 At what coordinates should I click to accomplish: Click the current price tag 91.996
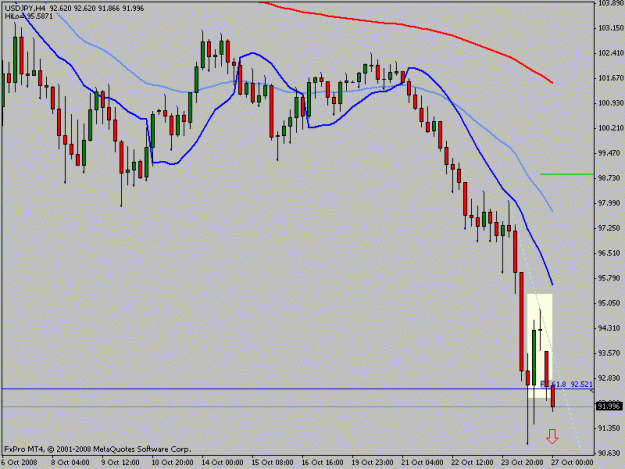[609, 406]
